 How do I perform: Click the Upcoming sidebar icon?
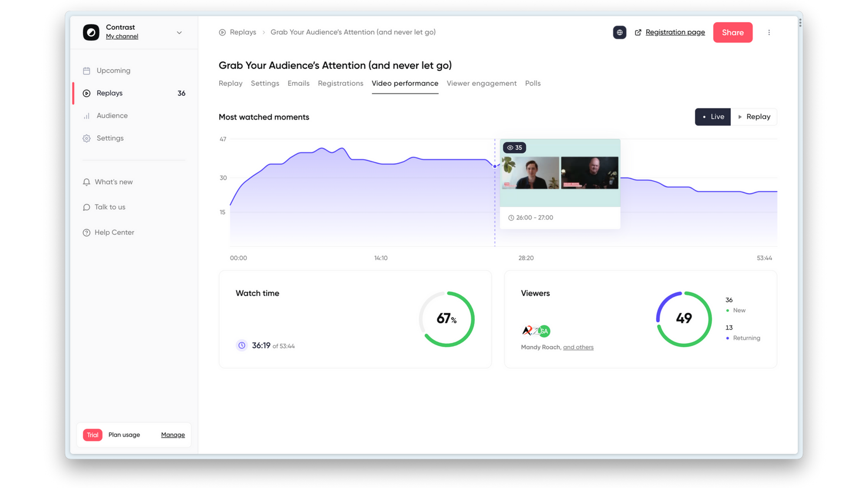(x=86, y=70)
